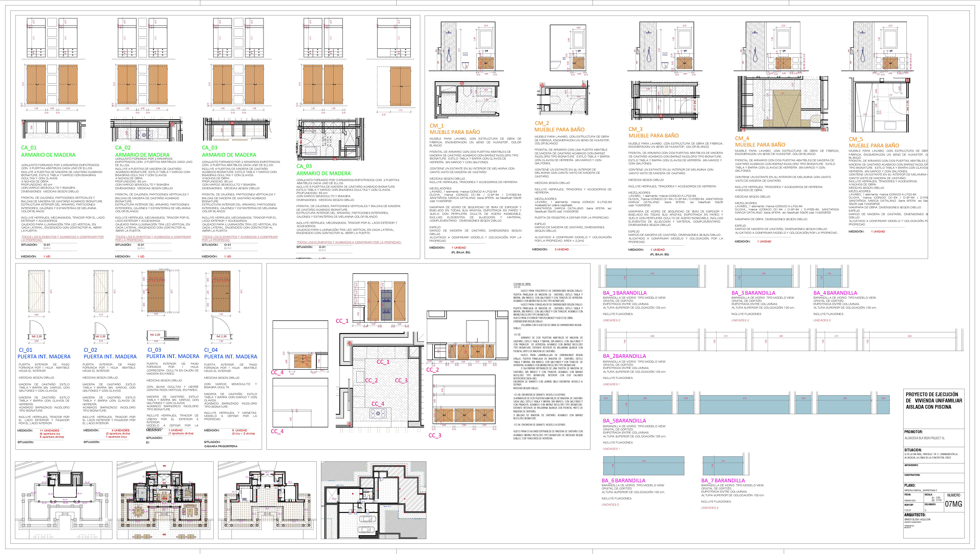The height and width of the screenshot is (554, 980).
Task: Click MEMORIA GRÁFICA_ CARPINTERIAS 2 plan name
Action: (x=921, y=491)
